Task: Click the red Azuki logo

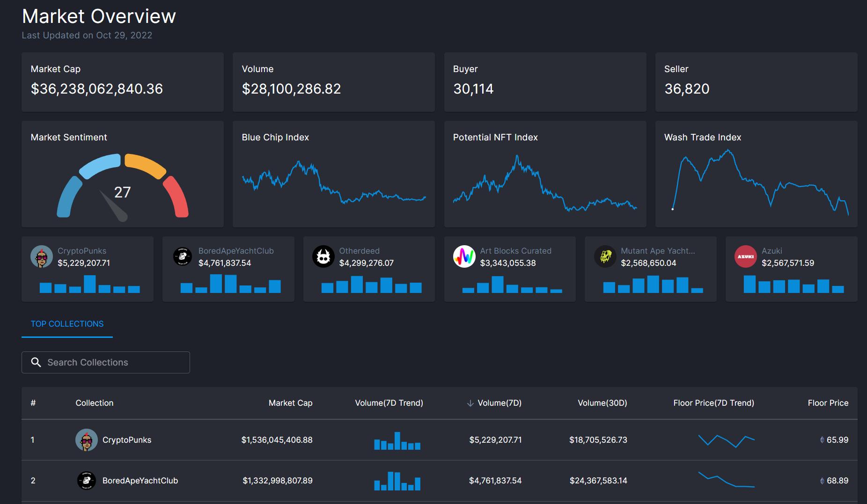Action: coord(746,256)
